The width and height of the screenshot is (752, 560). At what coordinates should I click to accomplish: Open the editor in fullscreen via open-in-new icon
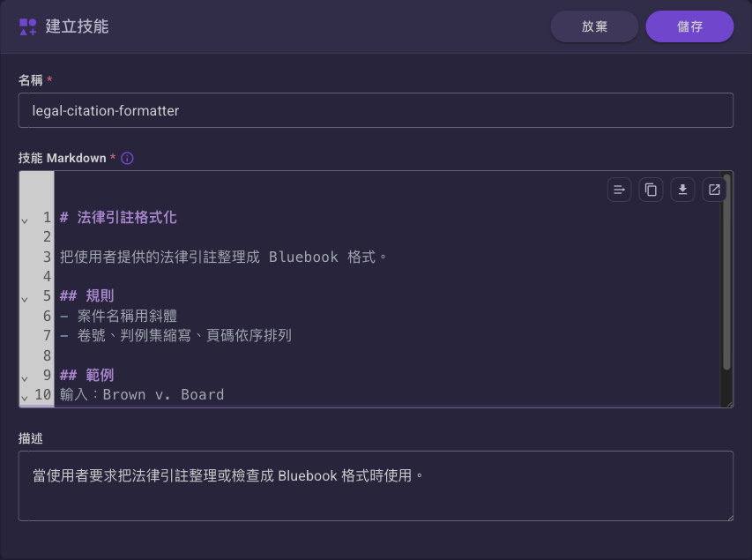coord(714,190)
